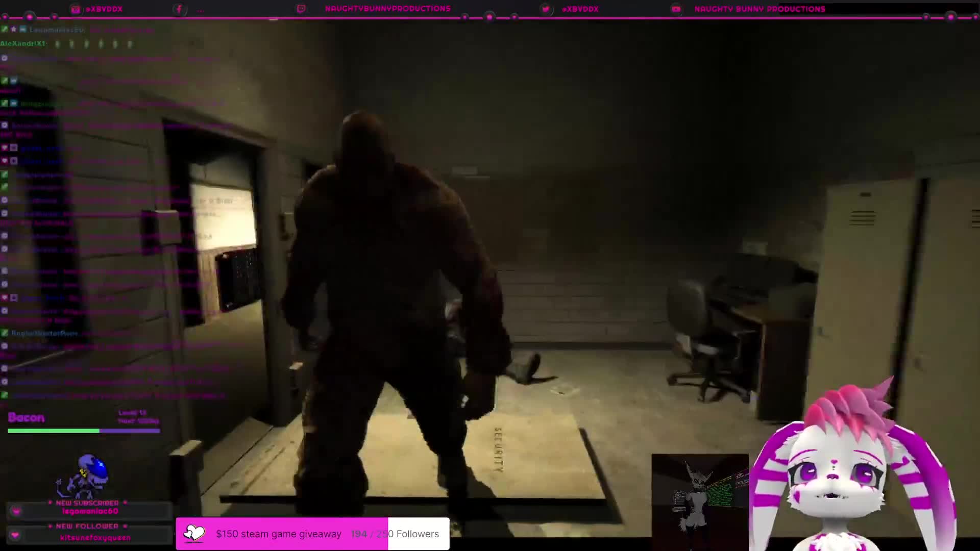The height and width of the screenshot is (551, 980).
Task: Click the double-heart icon on giveaway bar
Action: tap(193, 534)
